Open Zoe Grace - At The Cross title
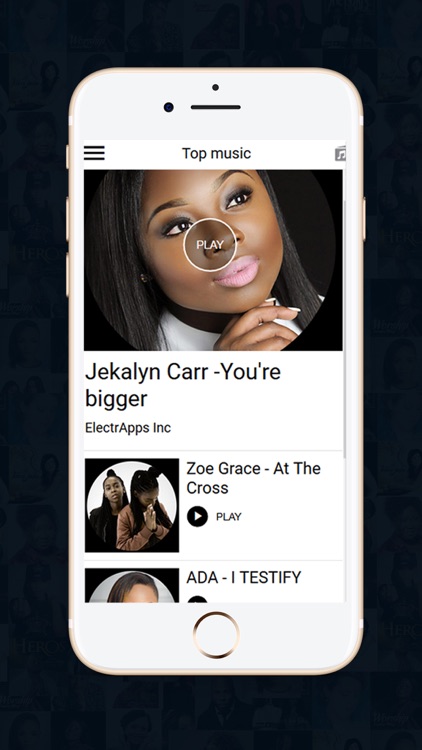The image size is (422, 750). coord(254,478)
